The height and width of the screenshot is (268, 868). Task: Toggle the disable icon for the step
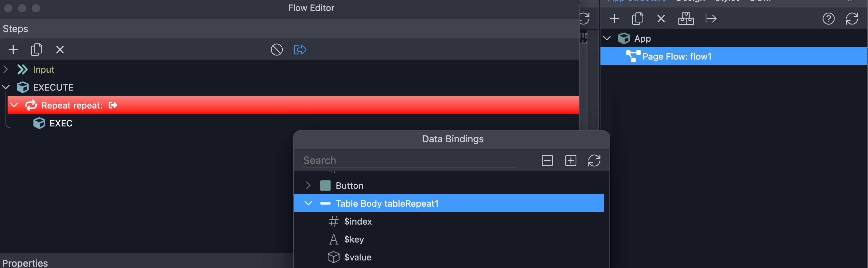[x=276, y=49]
